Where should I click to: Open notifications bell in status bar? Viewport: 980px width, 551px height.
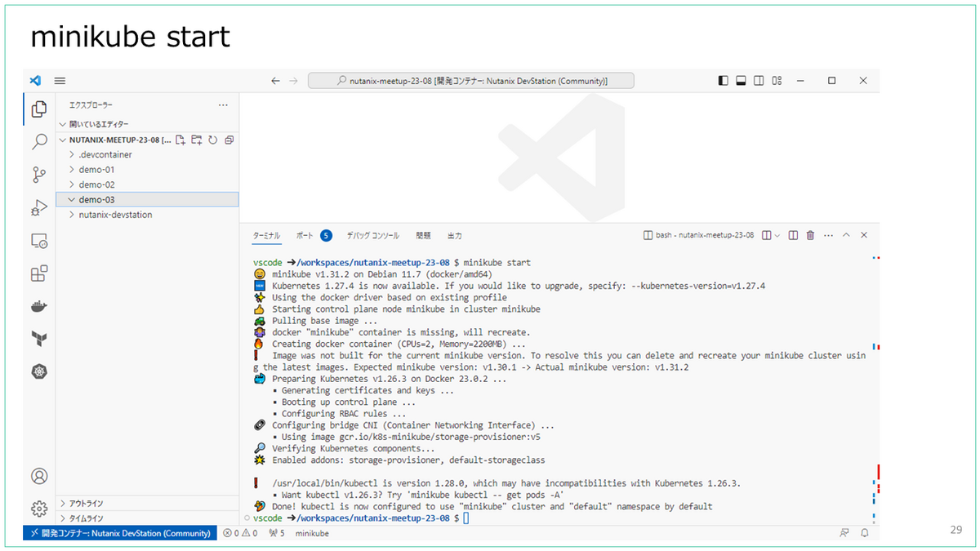[864, 533]
